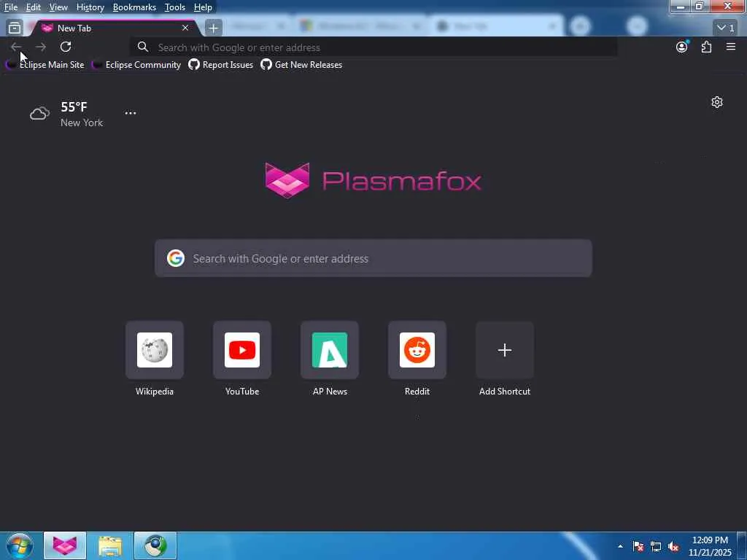Open the Bookmarks menu

pyautogui.click(x=134, y=7)
